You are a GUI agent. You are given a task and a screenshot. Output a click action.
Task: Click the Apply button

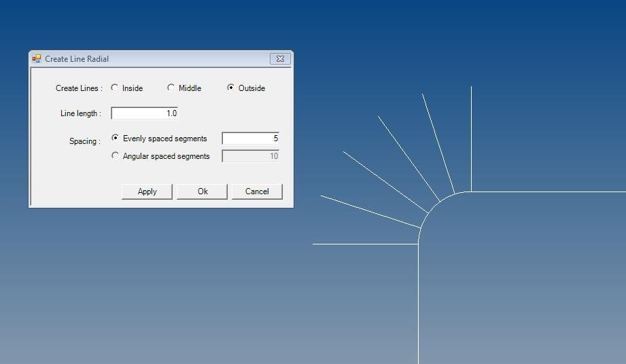point(147,192)
